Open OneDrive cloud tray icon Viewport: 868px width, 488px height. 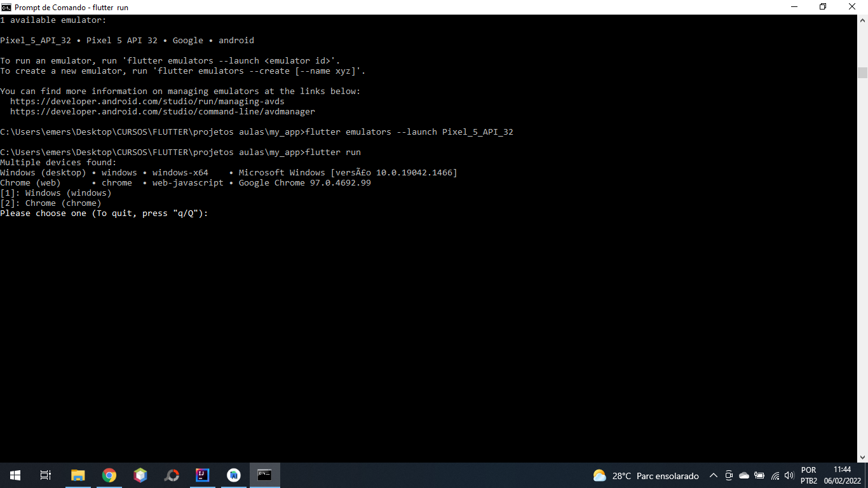744,475
